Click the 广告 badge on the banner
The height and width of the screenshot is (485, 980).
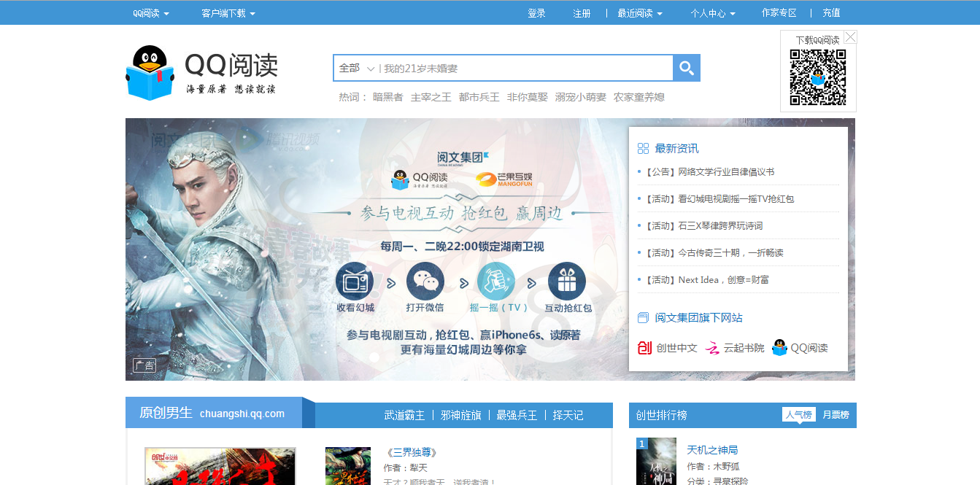pyautogui.click(x=144, y=365)
